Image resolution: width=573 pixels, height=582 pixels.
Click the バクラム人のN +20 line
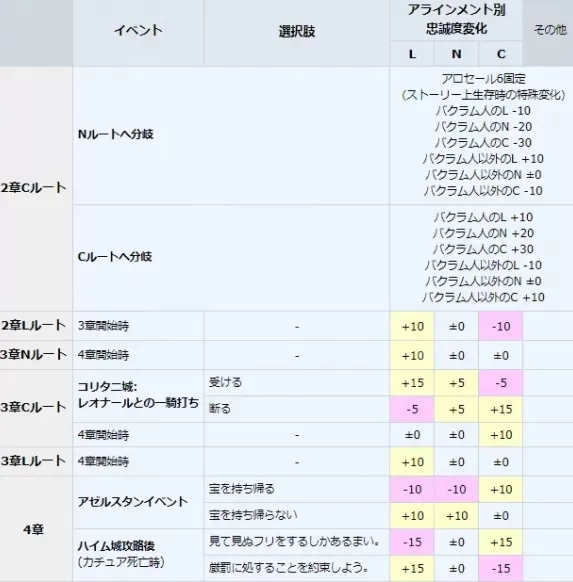pos(483,233)
